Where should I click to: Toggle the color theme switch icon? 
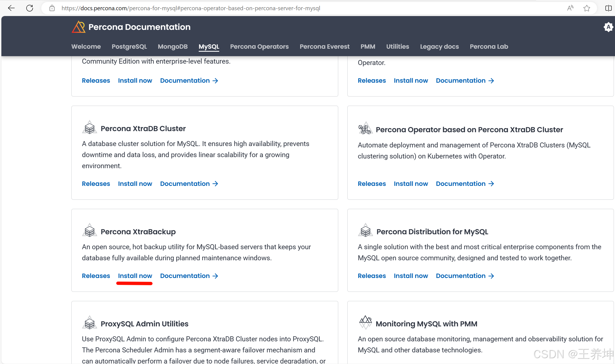coord(608,27)
